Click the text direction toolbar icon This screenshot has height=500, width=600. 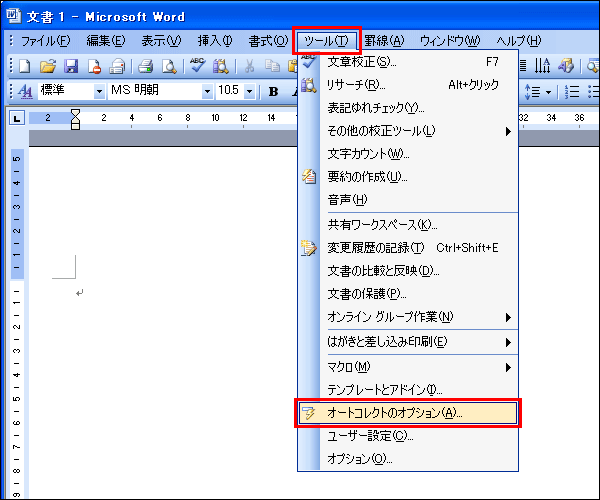tap(542, 66)
